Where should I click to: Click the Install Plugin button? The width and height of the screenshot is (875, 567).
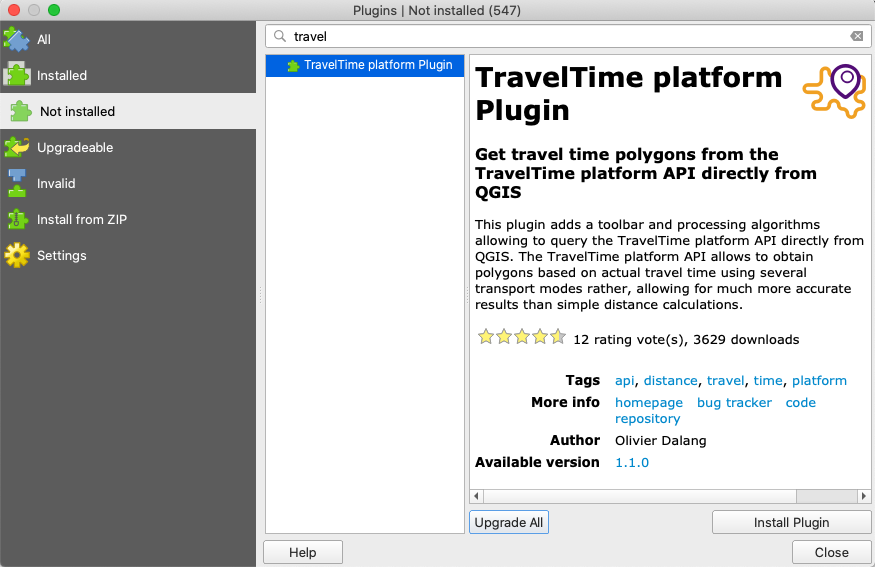pos(791,522)
